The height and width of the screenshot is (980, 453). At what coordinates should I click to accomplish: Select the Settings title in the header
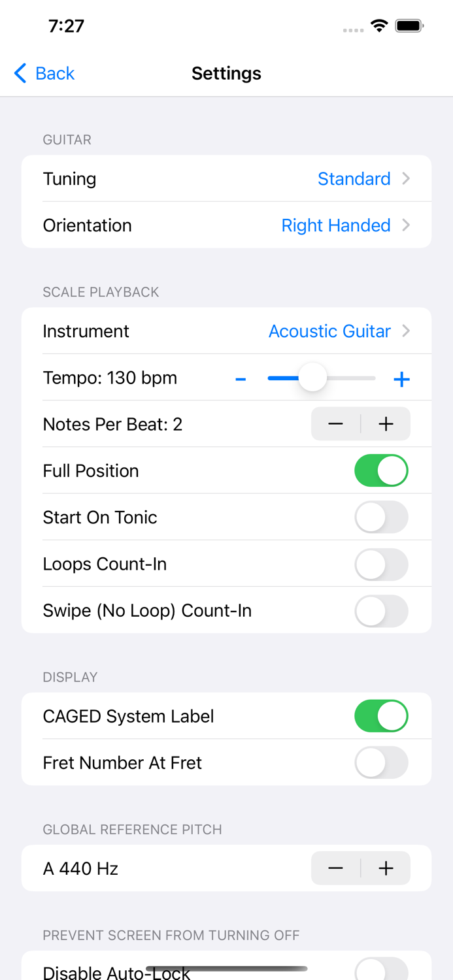click(226, 73)
